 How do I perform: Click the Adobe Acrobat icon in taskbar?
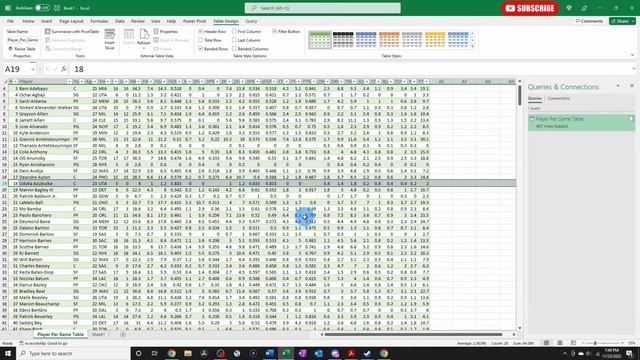coord(351,353)
